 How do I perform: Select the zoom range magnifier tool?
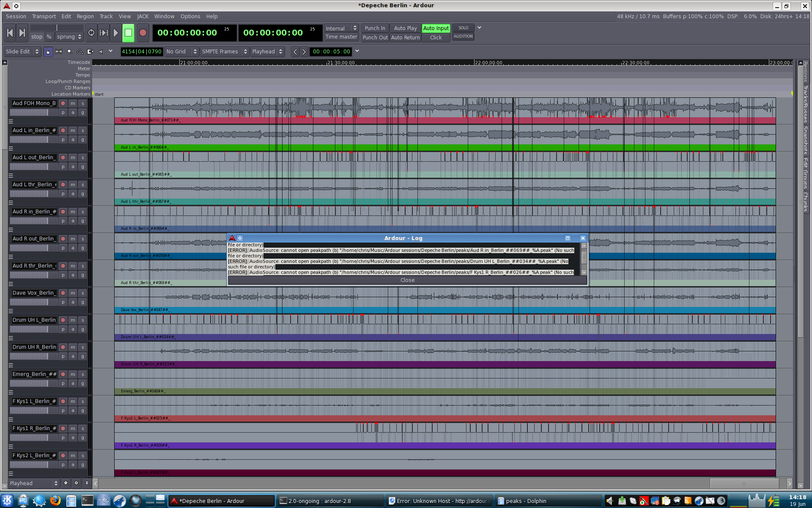(x=69, y=52)
